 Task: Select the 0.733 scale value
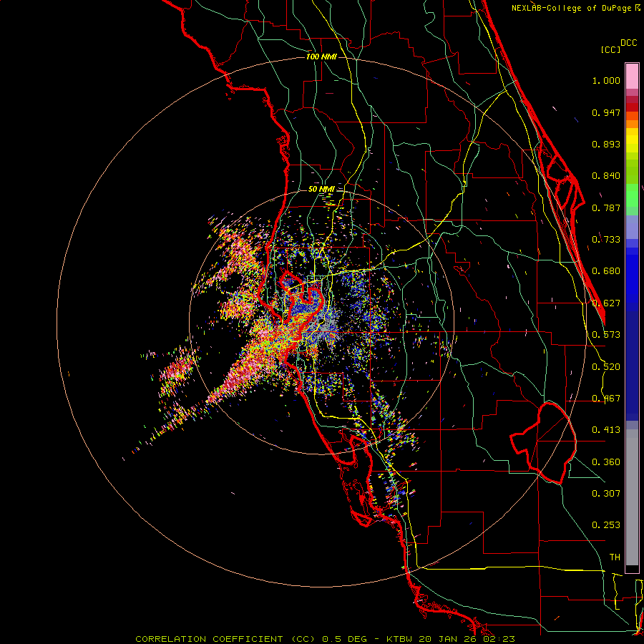[x=606, y=240]
